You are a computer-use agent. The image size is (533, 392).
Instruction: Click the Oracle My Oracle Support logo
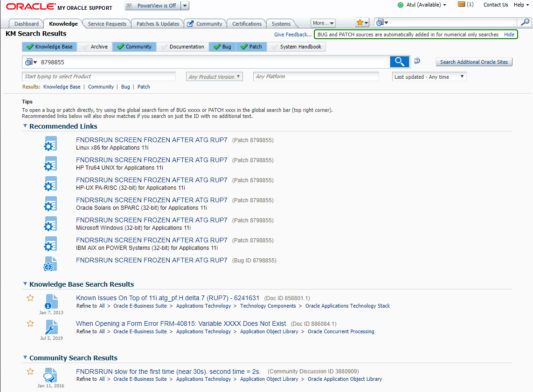[x=59, y=7]
